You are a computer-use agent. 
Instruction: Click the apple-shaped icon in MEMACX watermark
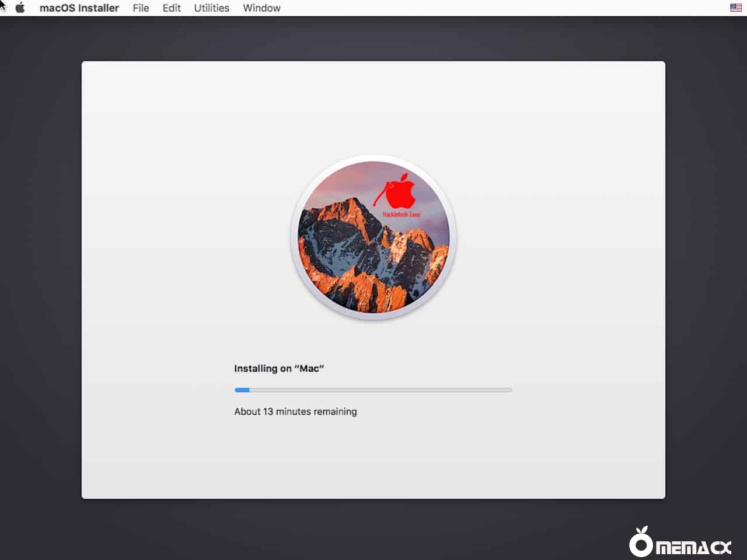coord(641,542)
